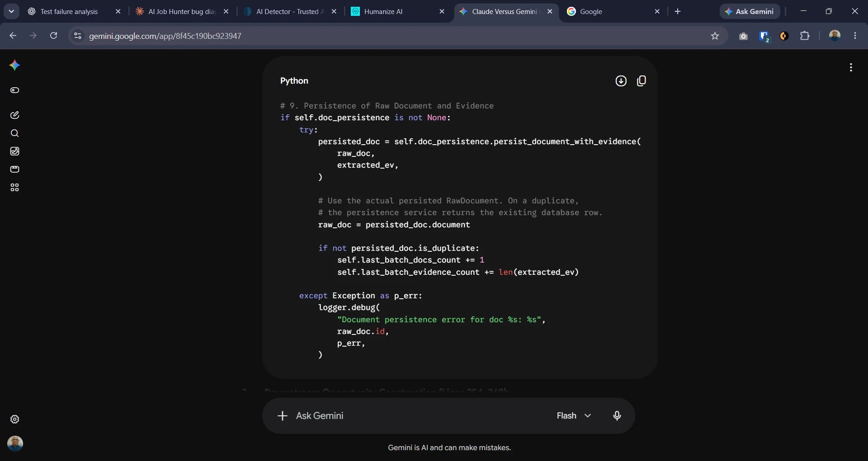
Task: Switch to AI Detector tab
Action: click(x=290, y=12)
